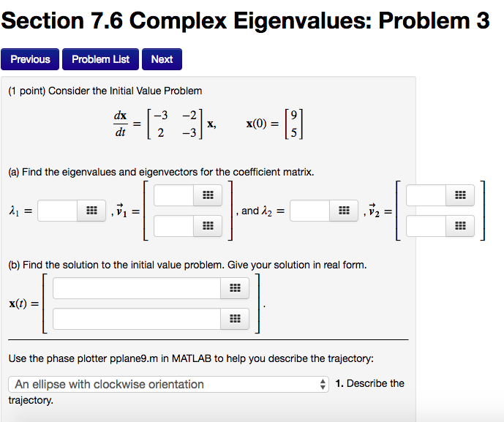Open equation editor grid icon for λ1

pos(91,211)
